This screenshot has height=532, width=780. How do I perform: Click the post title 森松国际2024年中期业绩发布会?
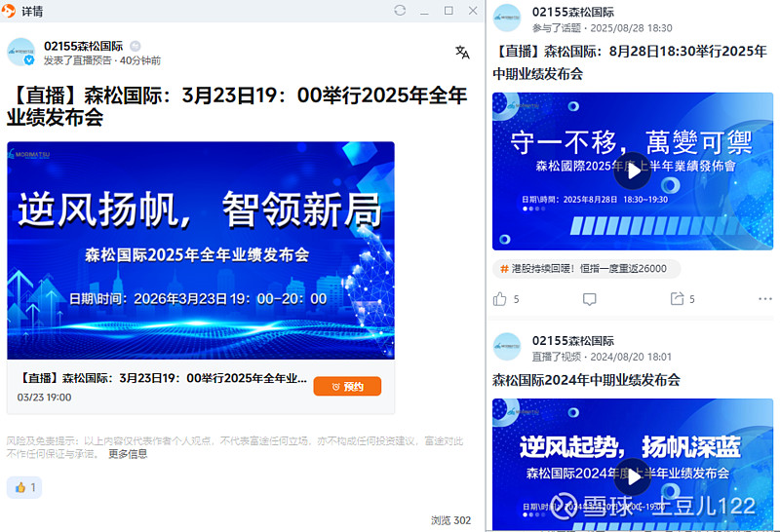pyautogui.click(x=586, y=380)
